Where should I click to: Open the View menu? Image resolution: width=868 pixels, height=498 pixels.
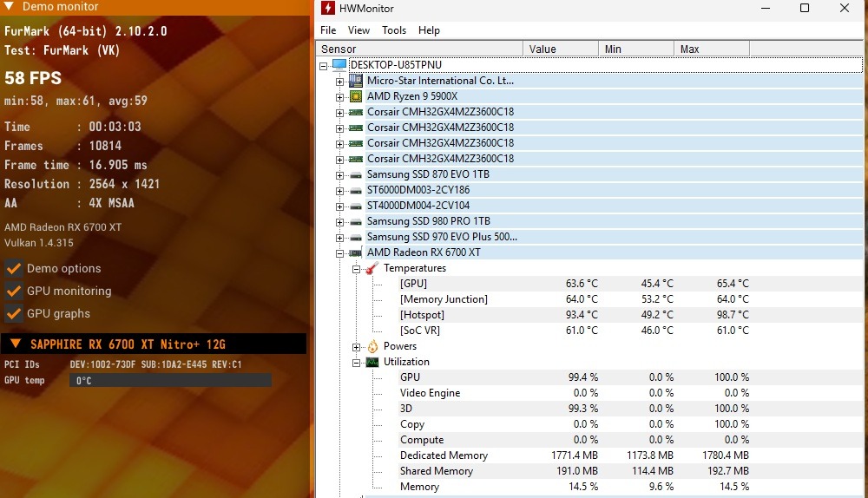pyautogui.click(x=358, y=30)
